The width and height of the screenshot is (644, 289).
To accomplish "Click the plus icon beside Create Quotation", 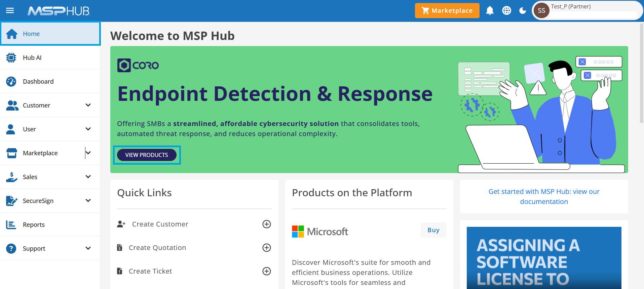I will (267, 248).
